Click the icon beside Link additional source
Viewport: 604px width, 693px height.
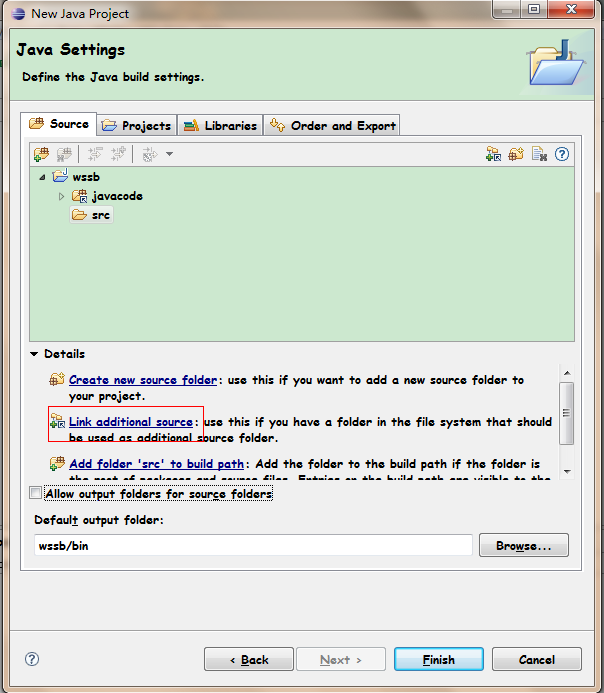(57, 421)
